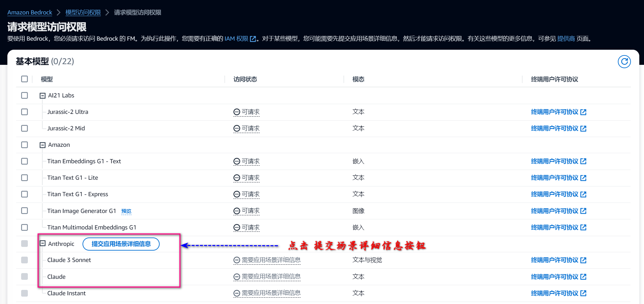Click the restricted status icon for Claude 3 Sonnet
This screenshot has height=304, width=644.
[x=237, y=260]
